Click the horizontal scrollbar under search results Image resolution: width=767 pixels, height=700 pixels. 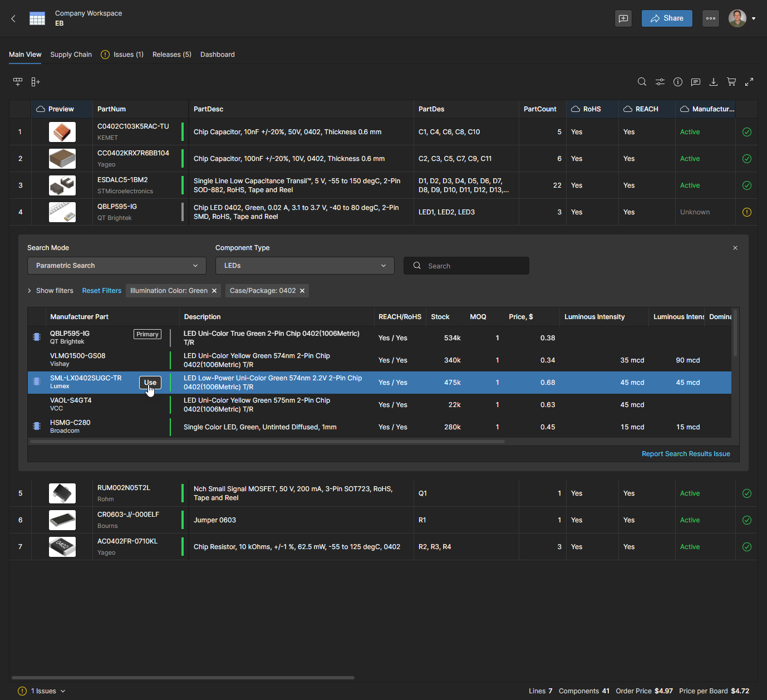(267, 442)
